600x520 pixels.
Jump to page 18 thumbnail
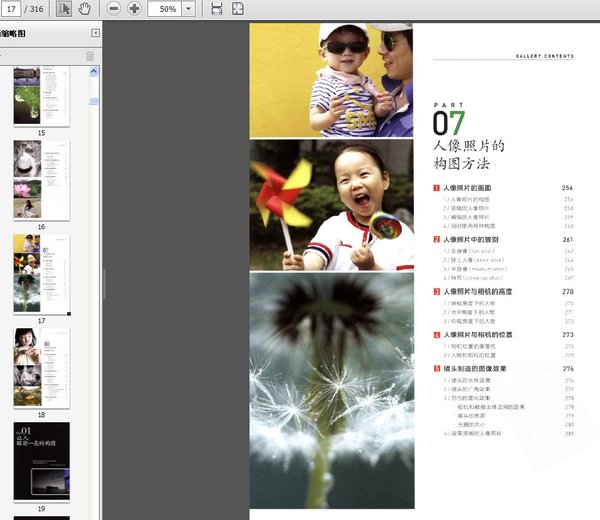coord(41,366)
